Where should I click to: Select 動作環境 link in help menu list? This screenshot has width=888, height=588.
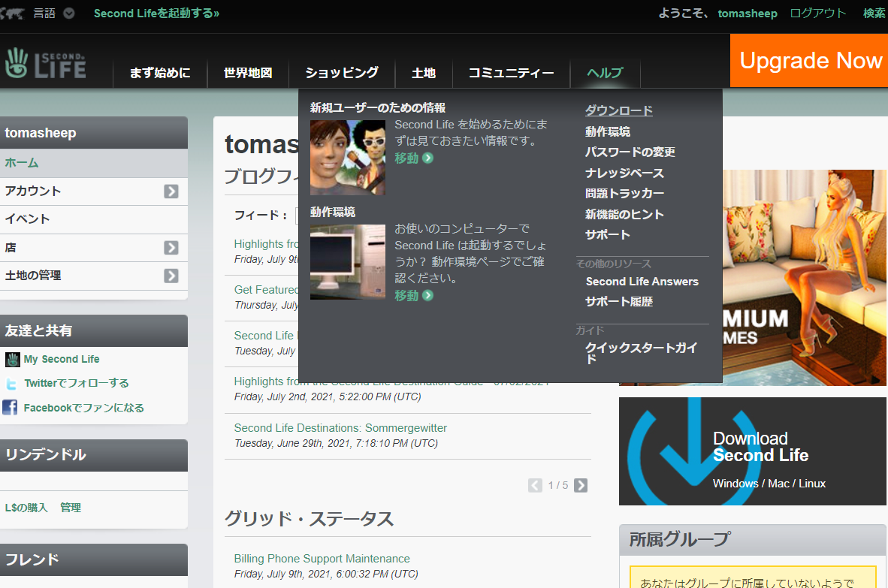pos(608,132)
